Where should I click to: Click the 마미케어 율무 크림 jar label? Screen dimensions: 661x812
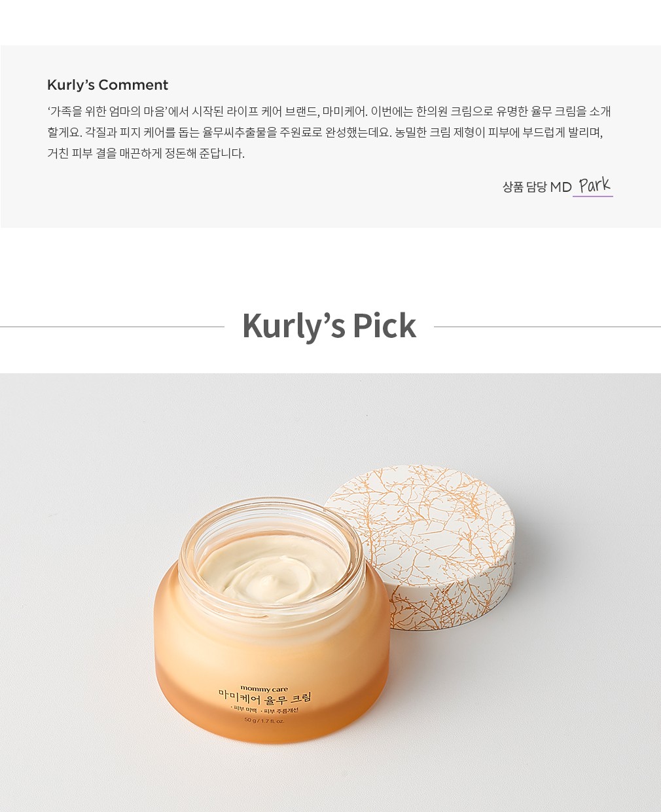[265, 699]
